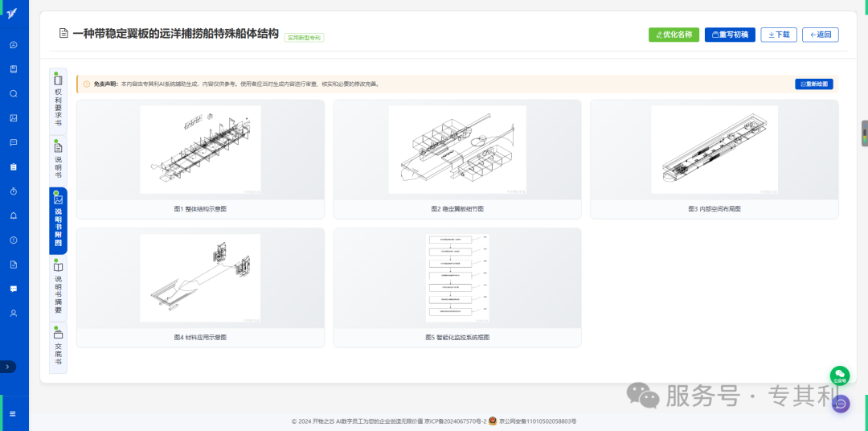Screen dimensions: 868x431
Task: Open the image icon in blue sidebar
Action: click(x=14, y=118)
